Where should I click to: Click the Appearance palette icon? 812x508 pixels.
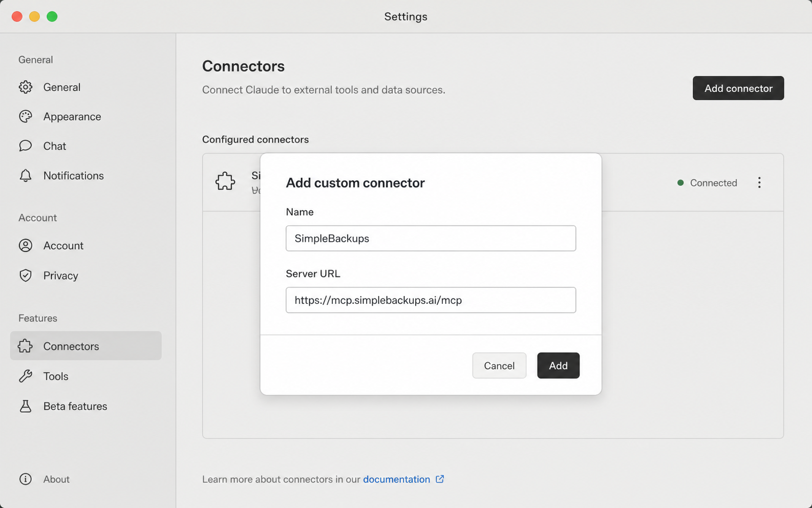coord(26,117)
